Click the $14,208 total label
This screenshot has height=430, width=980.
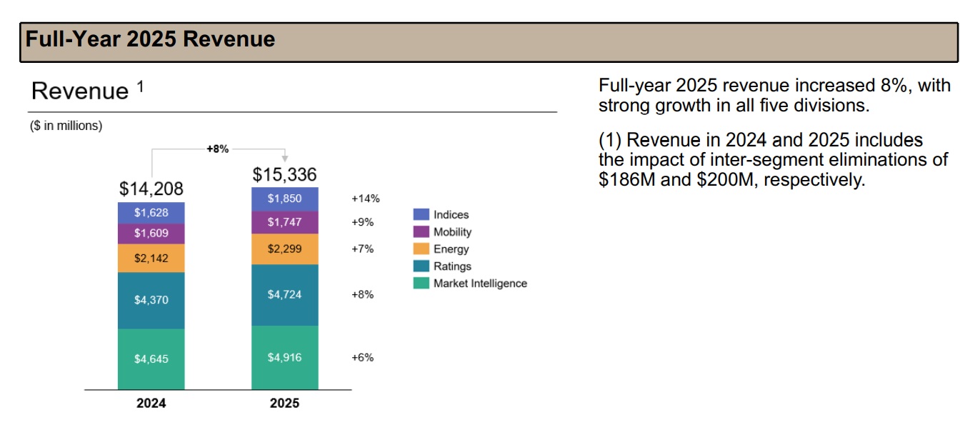[x=150, y=189]
